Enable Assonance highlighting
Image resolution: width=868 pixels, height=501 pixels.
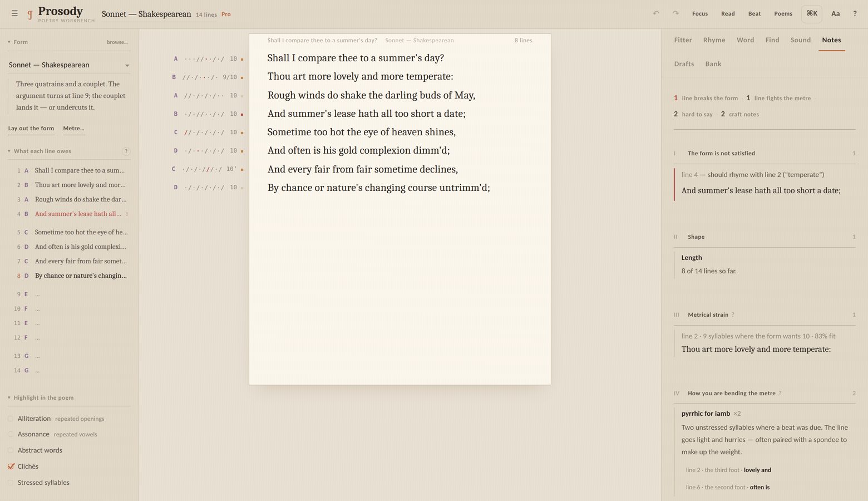tap(11, 434)
